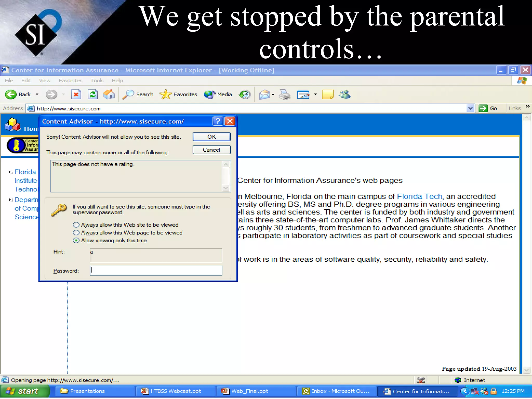Click the offline status icon in the status bar
Screen dimensions: 532x399
click(421, 380)
